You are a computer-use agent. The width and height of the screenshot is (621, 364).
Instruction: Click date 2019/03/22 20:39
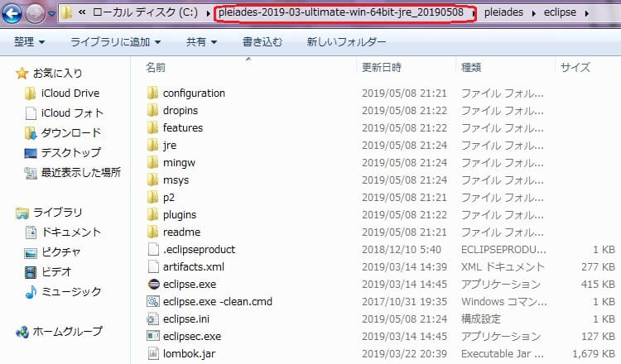click(404, 354)
